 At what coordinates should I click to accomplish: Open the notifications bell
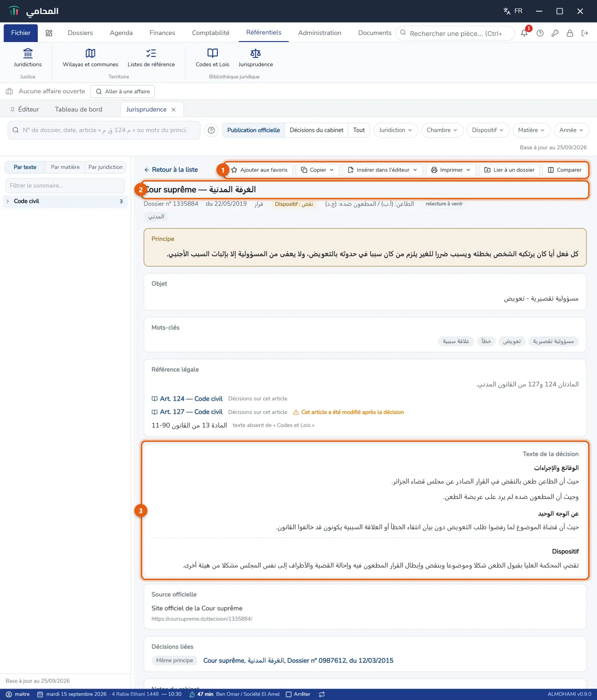(x=524, y=33)
